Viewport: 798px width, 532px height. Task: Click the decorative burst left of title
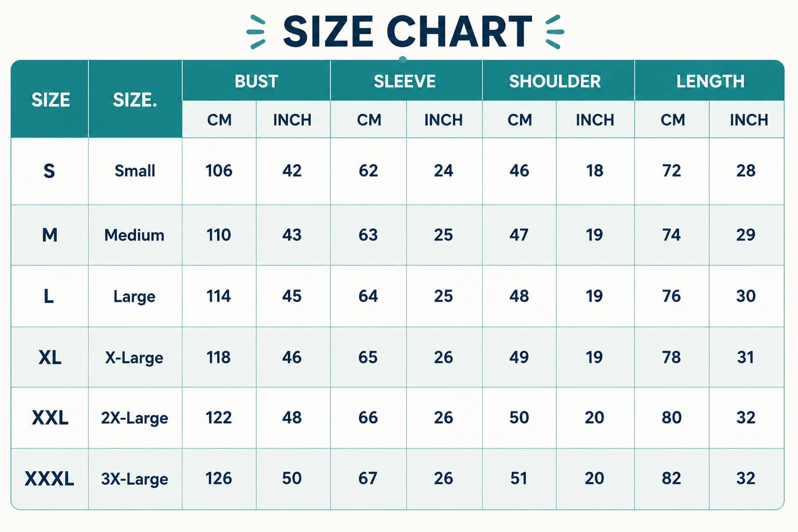[x=256, y=32]
